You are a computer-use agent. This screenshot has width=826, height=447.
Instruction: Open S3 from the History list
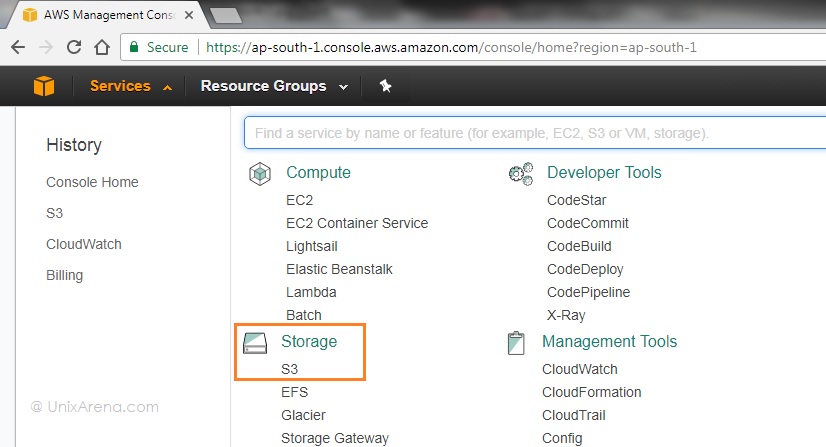[54, 213]
